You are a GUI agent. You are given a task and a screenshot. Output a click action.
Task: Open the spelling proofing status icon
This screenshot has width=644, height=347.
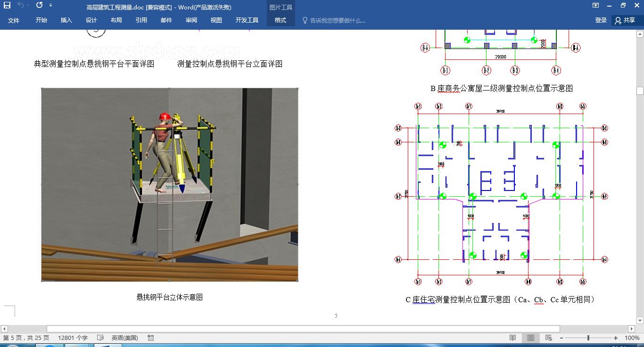(x=100, y=338)
